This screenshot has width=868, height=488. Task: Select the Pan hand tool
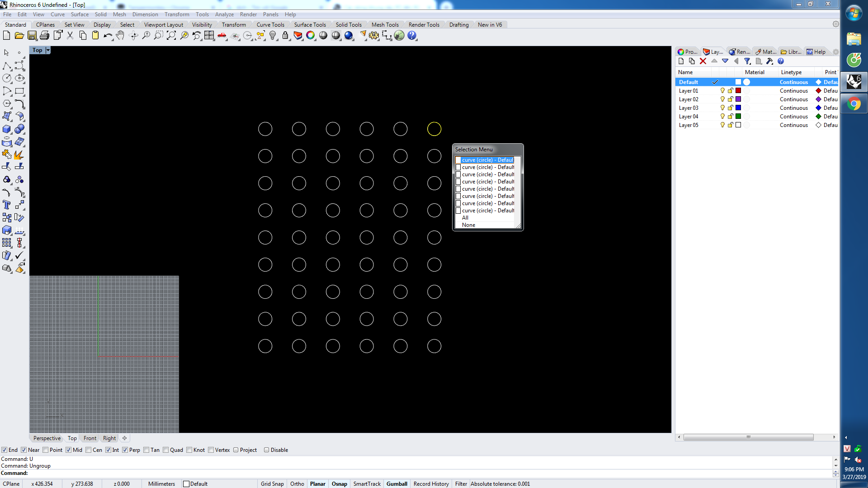coord(120,36)
